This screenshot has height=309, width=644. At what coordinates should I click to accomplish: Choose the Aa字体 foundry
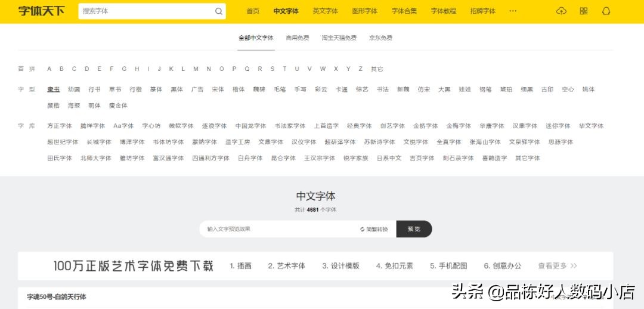click(x=123, y=126)
